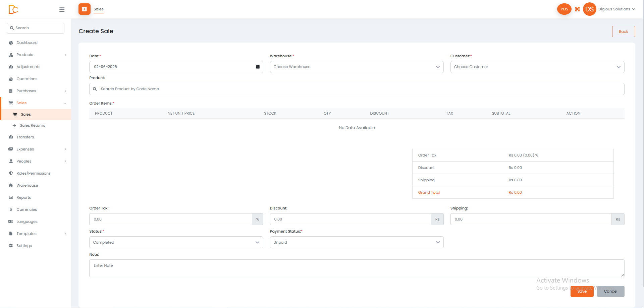Click the company logo icon
This screenshot has width=644, height=308.
[13, 9]
